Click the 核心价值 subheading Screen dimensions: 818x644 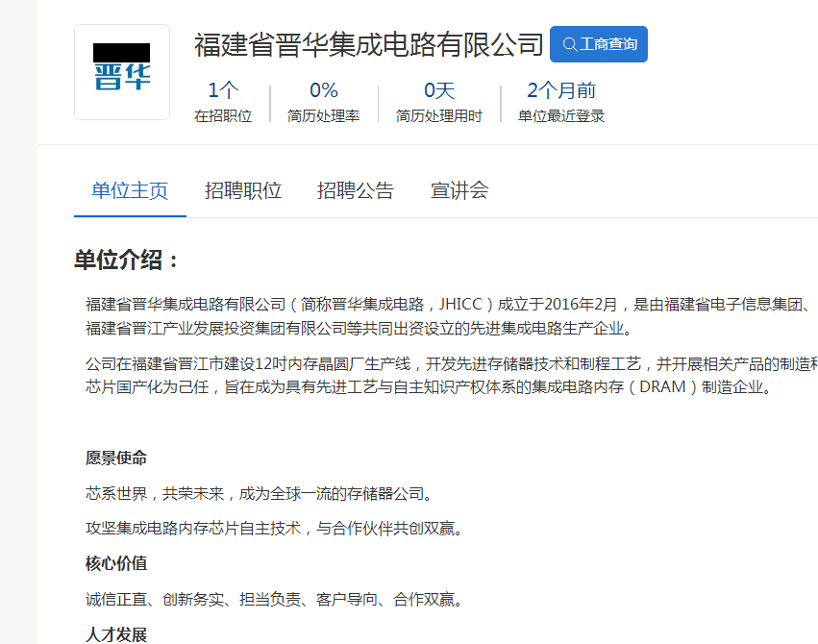click(x=116, y=563)
